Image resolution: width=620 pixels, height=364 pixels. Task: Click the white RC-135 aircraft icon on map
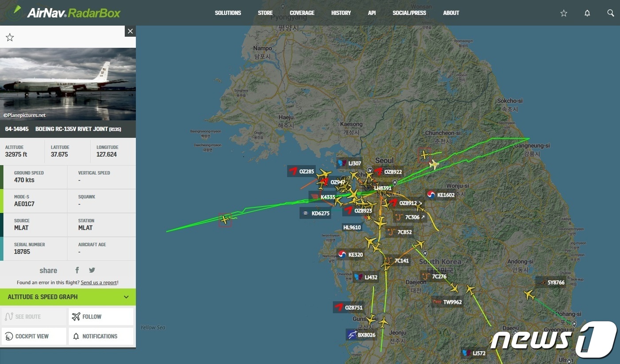[434, 165]
